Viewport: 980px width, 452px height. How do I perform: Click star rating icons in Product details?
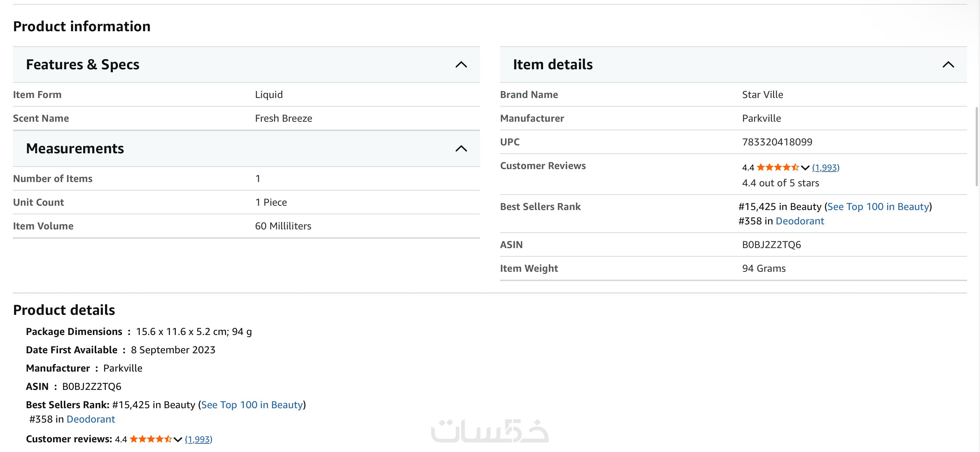click(151, 439)
